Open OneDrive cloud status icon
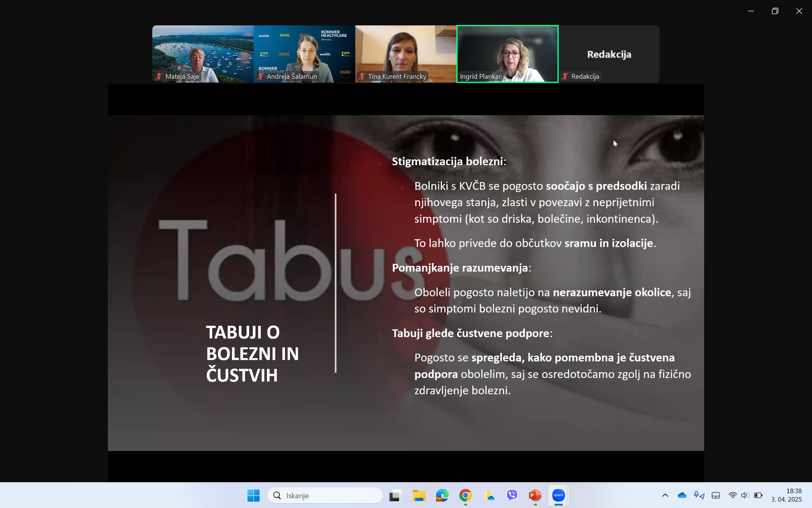 (682, 495)
